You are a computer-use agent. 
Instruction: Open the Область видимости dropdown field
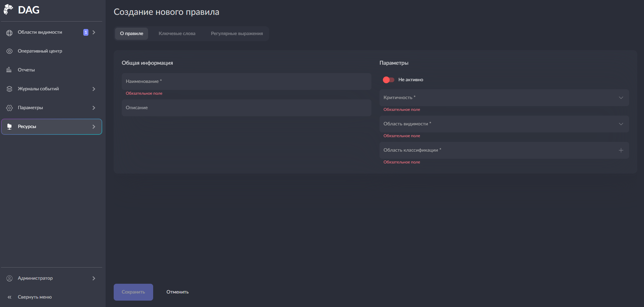[x=504, y=124]
